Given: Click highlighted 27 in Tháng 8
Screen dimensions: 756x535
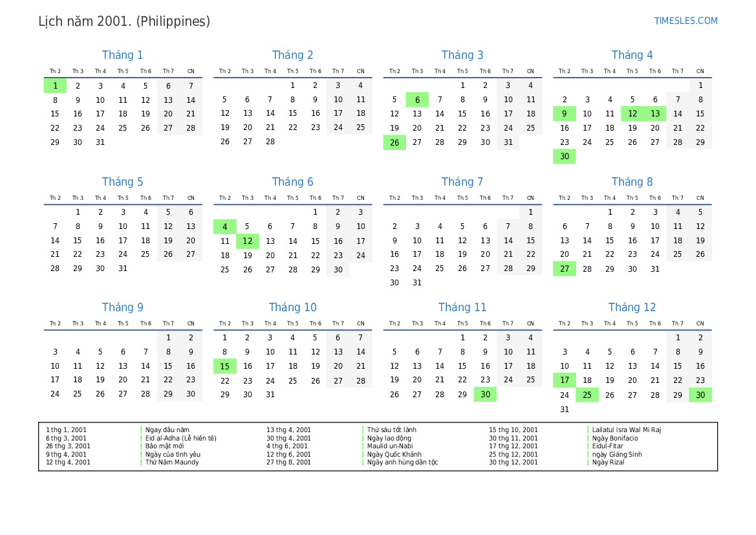Looking at the screenshot, I should tap(565, 268).
